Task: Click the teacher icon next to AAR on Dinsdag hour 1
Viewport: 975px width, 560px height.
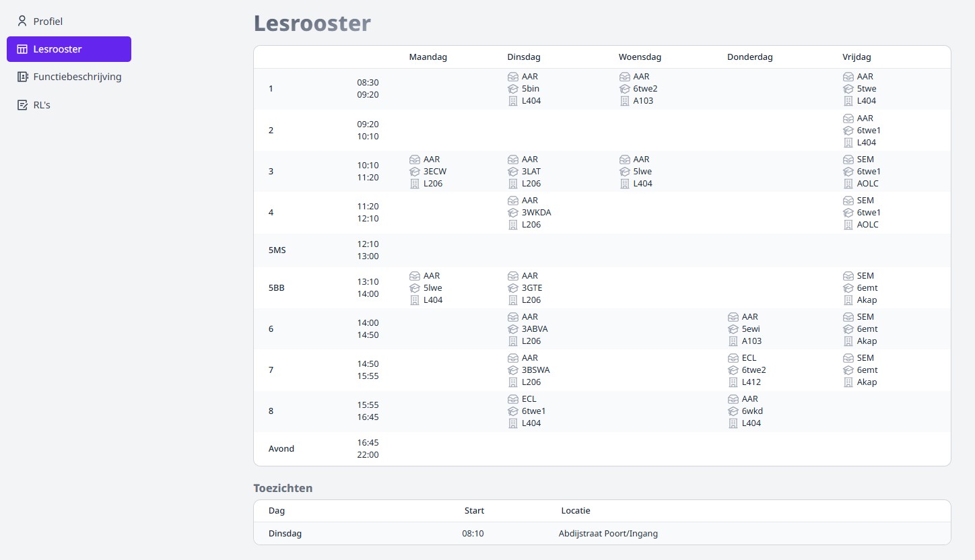Action: (512, 76)
